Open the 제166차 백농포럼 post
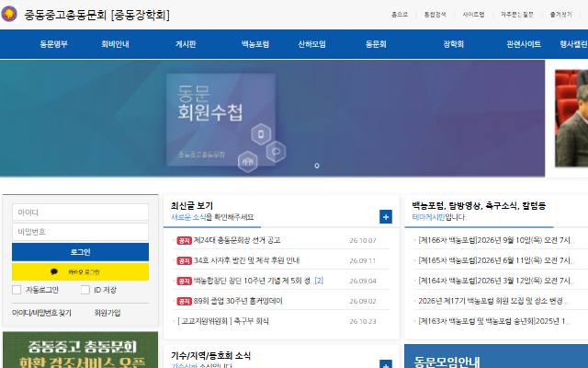 (x=496, y=240)
